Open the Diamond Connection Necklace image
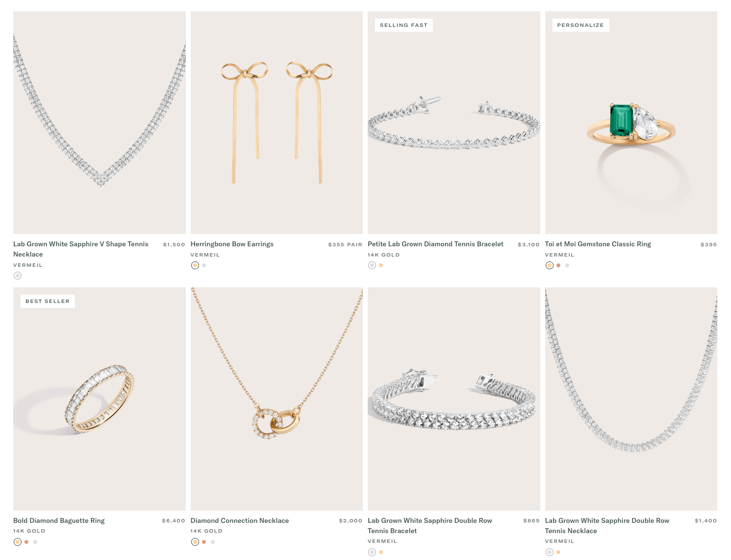Viewport: 731px width, 560px height. 276,399
